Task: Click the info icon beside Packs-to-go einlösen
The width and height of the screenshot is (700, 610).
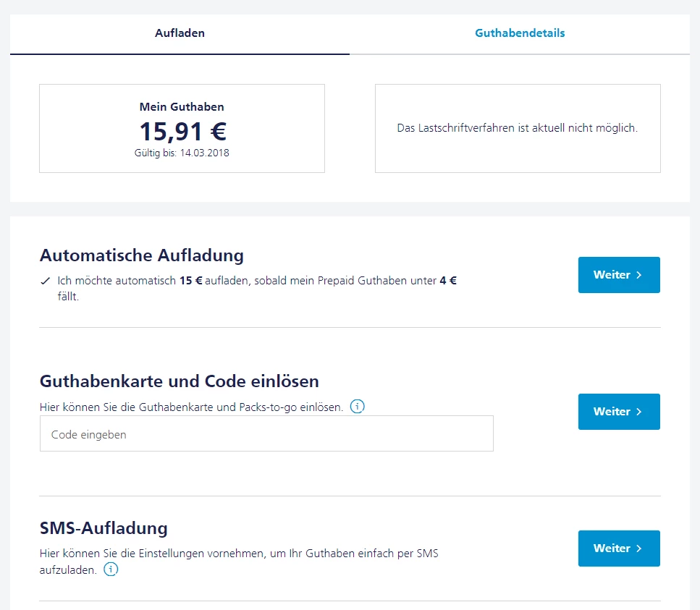Action: 357,407
